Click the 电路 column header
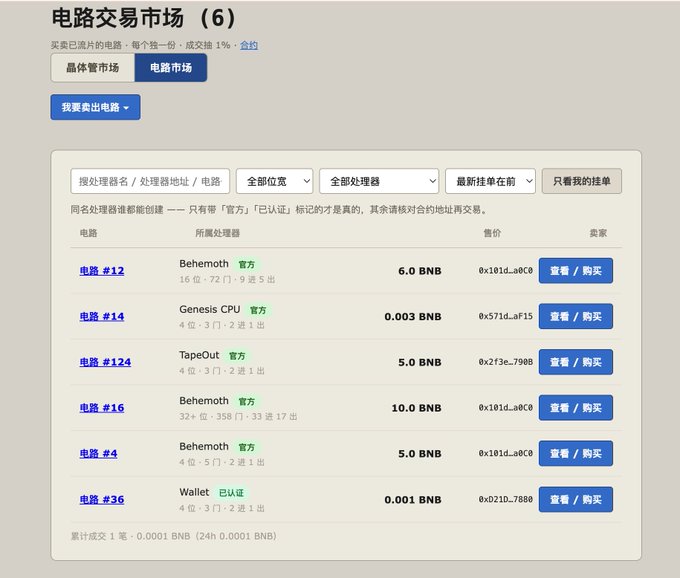 click(88, 233)
